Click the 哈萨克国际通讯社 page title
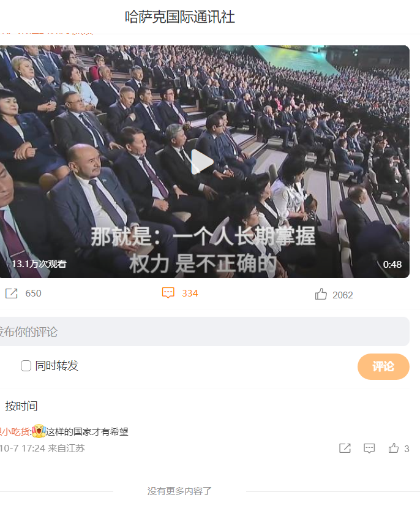420x522 pixels. [180, 17]
